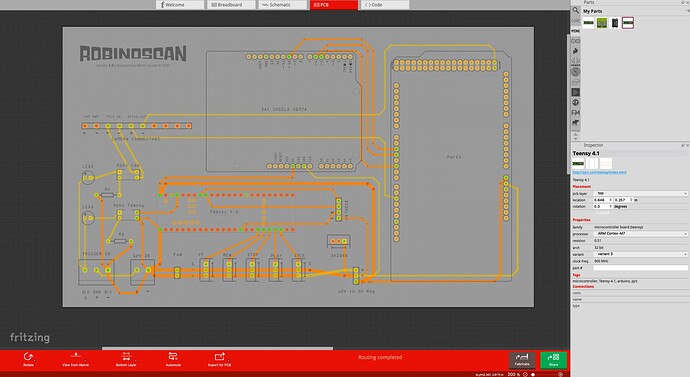Open the pjrc.com Teensy link
The height and width of the screenshot is (377, 690).
[x=599, y=172]
